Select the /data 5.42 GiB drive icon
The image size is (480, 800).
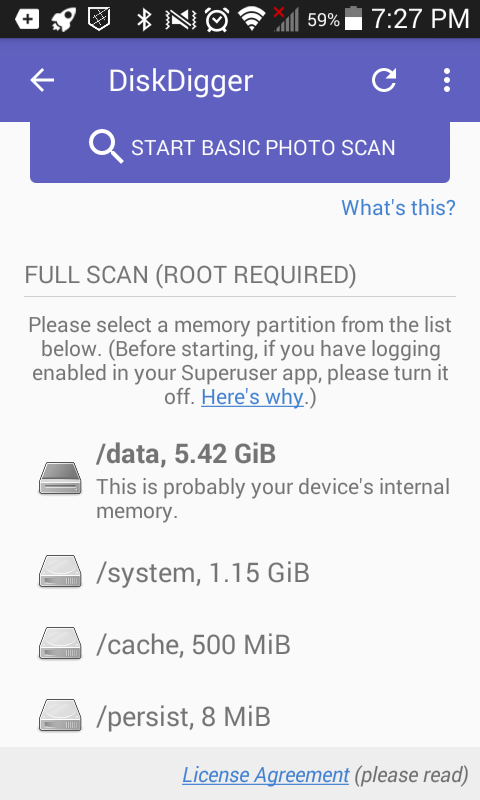[x=60, y=478]
